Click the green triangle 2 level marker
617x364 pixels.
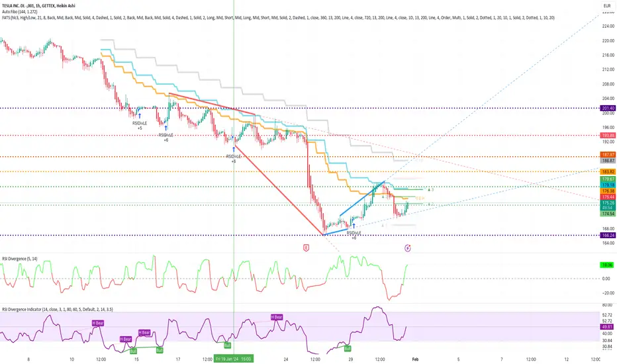[431, 205]
